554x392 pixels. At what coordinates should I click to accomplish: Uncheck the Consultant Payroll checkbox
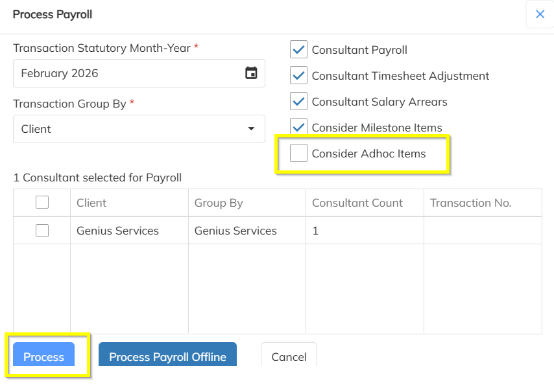[298, 50]
